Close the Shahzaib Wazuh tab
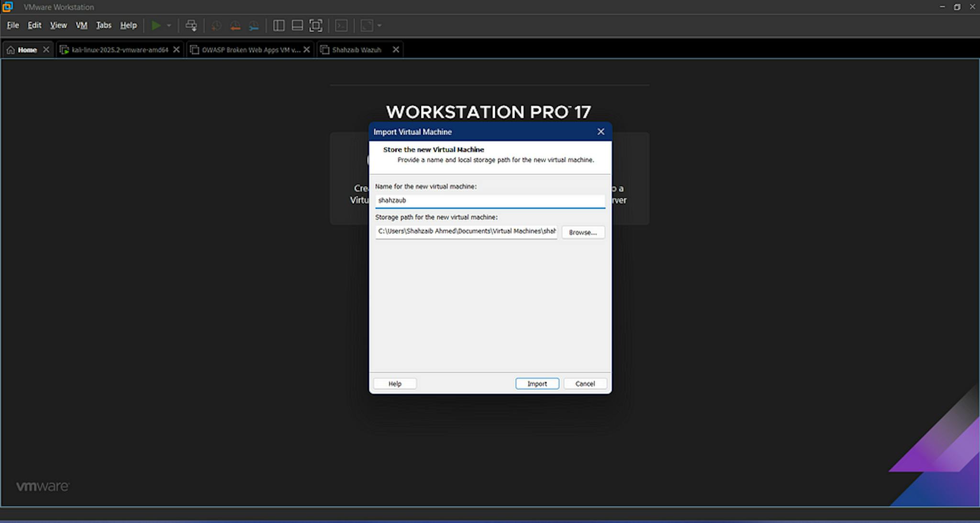The width and height of the screenshot is (980, 523). 396,50
